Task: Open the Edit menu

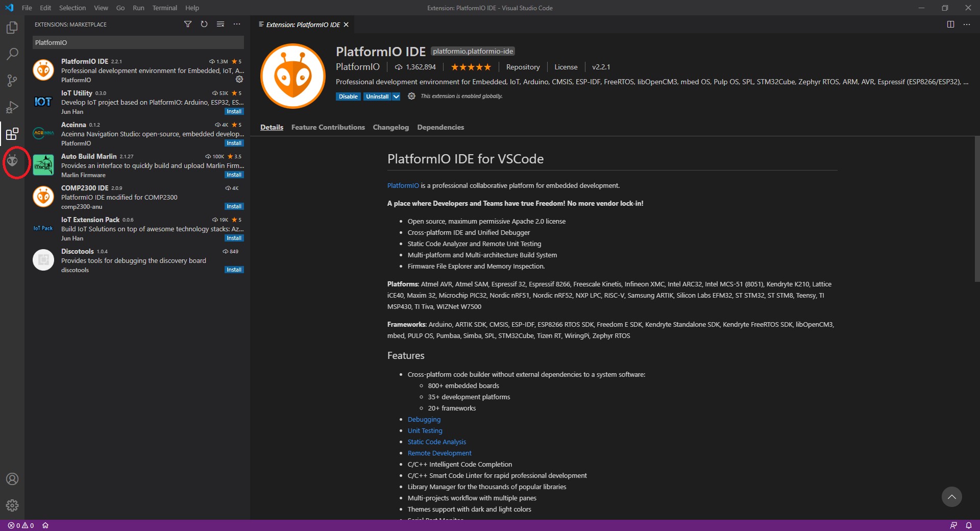Action: tap(45, 8)
